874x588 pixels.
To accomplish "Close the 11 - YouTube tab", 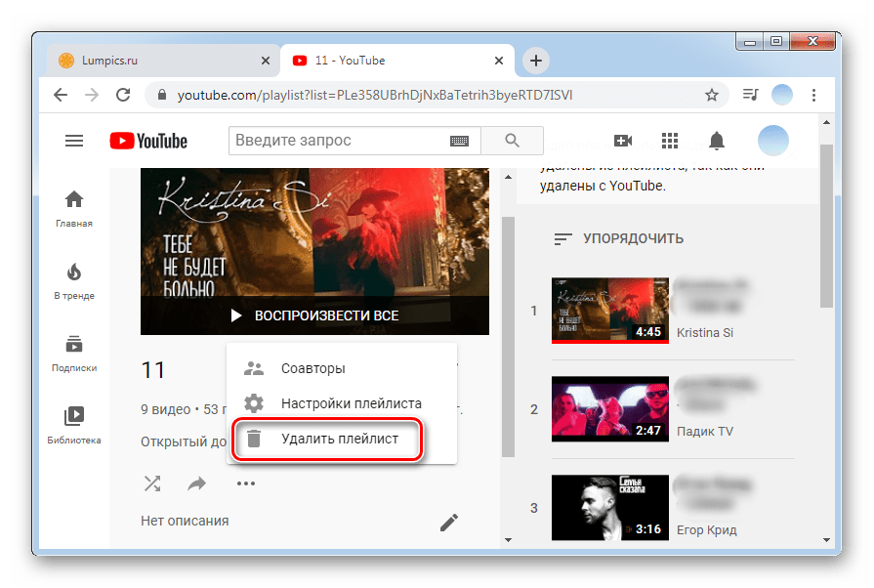I will [x=499, y=61].
